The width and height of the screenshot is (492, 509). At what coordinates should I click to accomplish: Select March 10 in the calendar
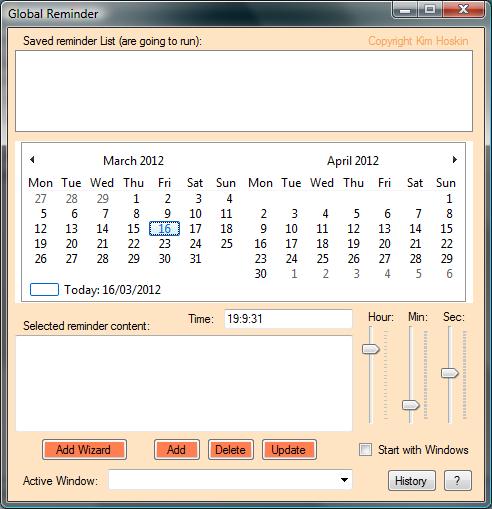195,214
